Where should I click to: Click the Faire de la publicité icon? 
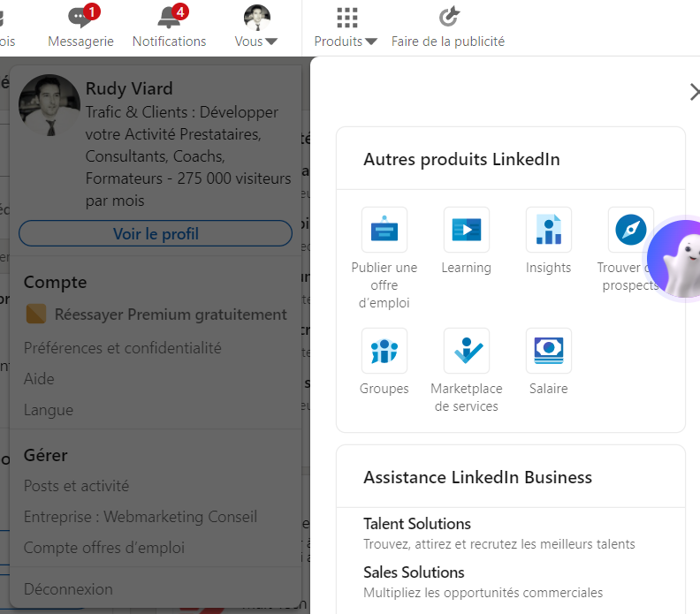[x=449, y=17]
